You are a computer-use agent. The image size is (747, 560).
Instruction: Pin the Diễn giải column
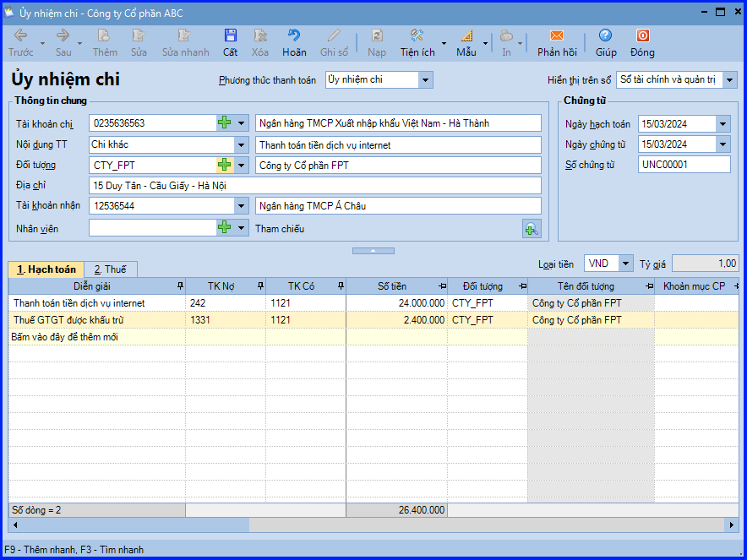180,286
